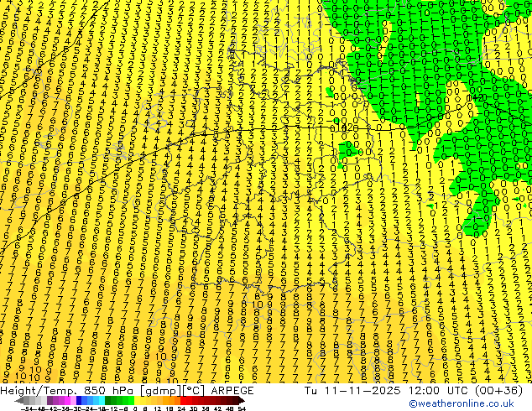Click the '54' legend scale label at right end
This screenshot has width=532, height=411.
(242, 408)
